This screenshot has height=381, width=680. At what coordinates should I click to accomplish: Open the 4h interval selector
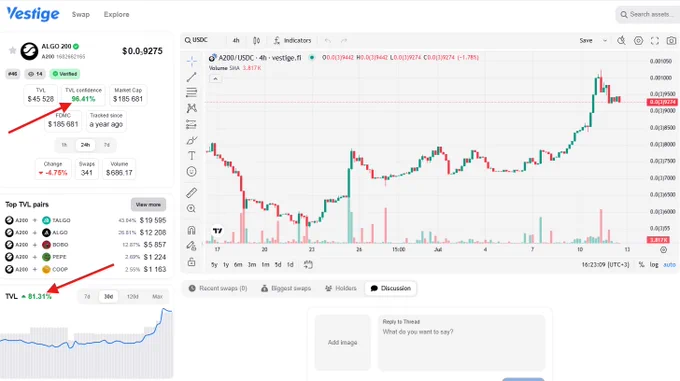click(x=236, y=40)
